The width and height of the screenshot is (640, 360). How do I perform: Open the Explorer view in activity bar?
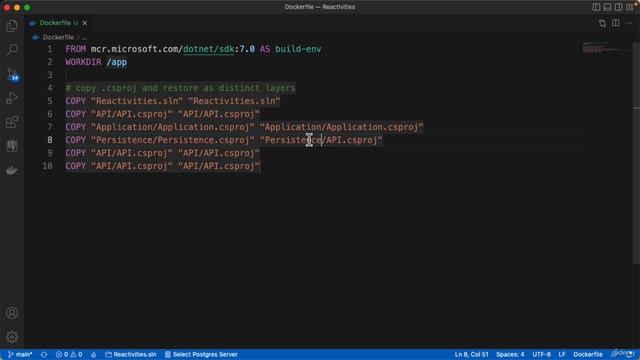(x=12, y=26)
